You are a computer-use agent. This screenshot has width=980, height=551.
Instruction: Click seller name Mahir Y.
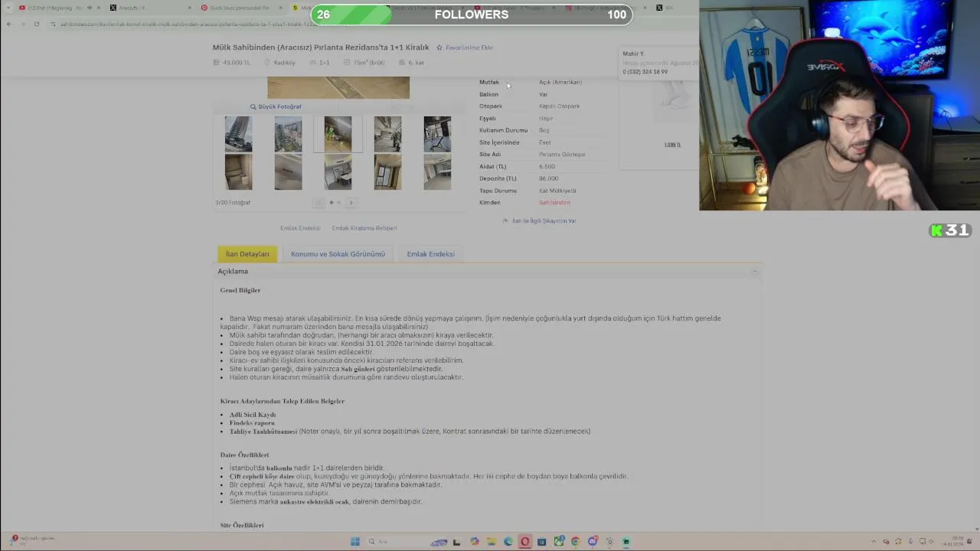(x=633, y=54)
